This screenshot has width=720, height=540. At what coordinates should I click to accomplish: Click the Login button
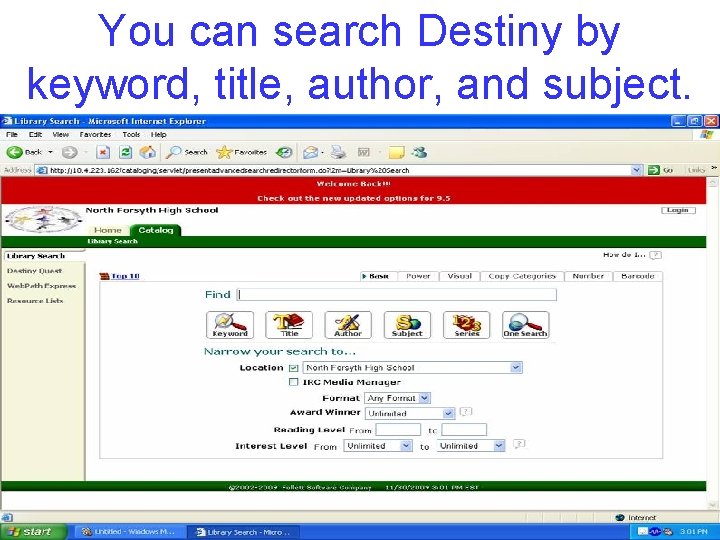tap(678, 210)
